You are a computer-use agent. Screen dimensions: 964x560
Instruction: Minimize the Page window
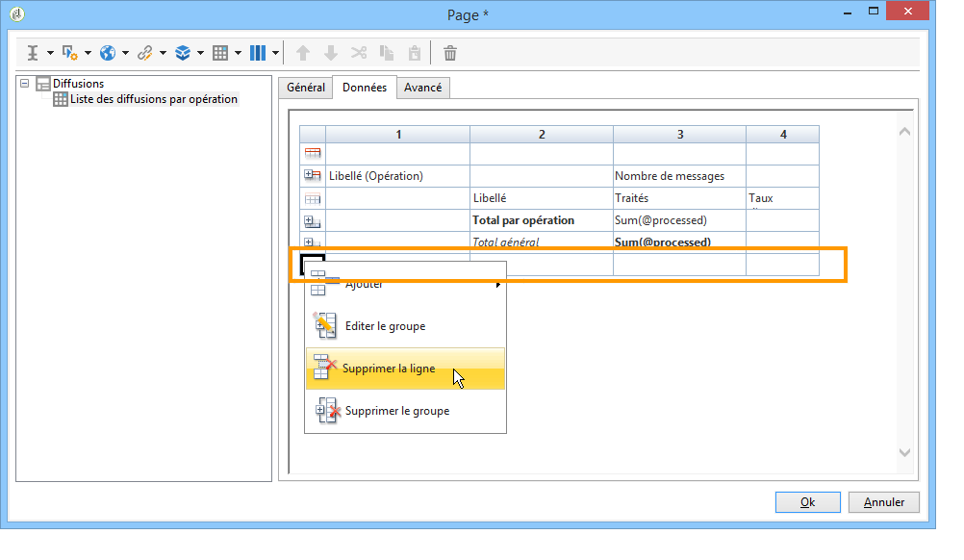pos(848,13)
